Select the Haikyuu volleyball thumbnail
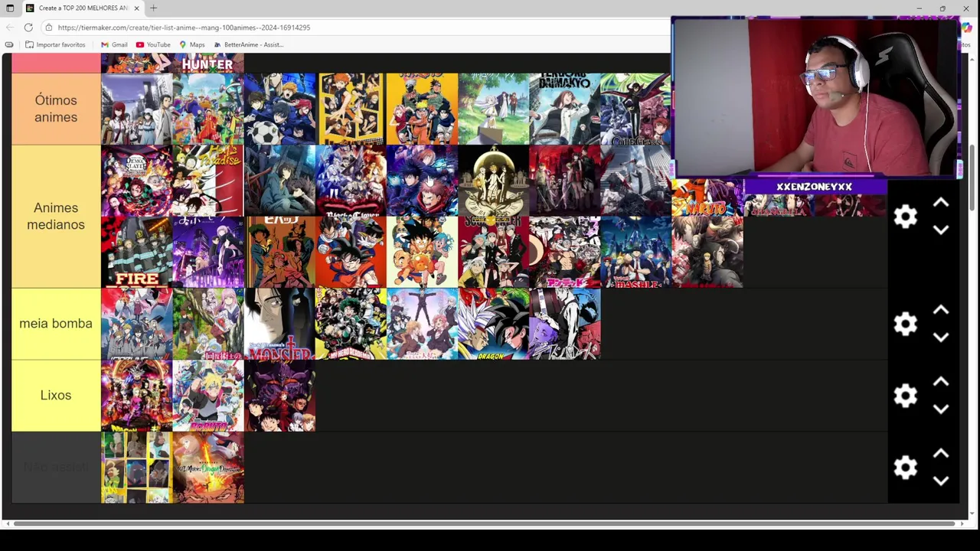980x551 pixels. point(351,109)
